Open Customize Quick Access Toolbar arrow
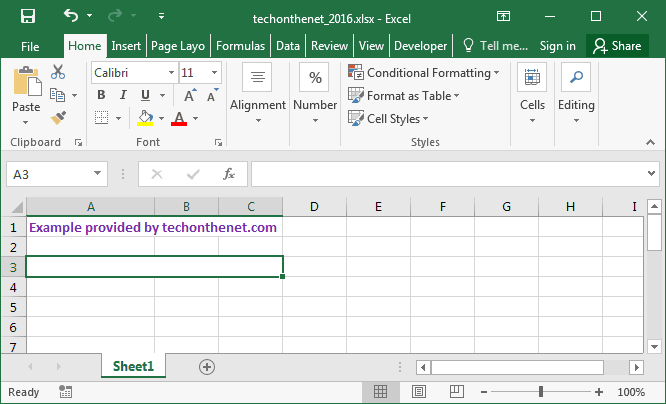The height and width of the screenshot is (404, 666). point(161,16)
